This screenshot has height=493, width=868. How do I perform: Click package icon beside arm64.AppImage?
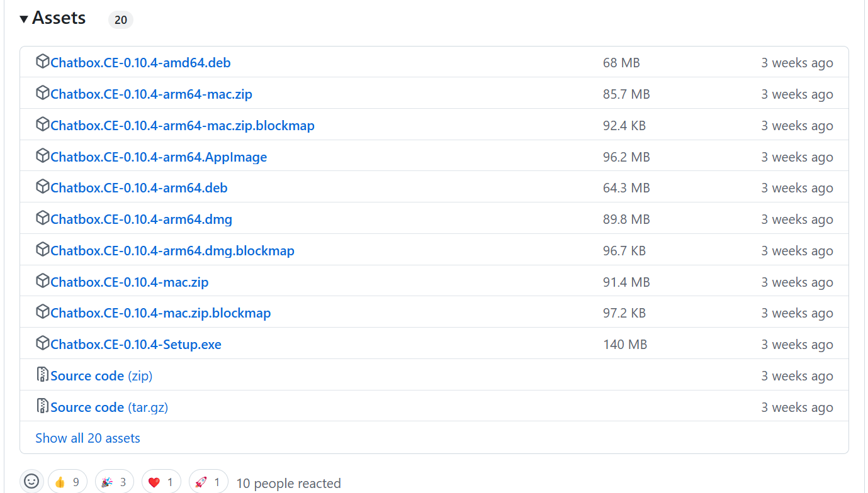(x=43, y=156)
